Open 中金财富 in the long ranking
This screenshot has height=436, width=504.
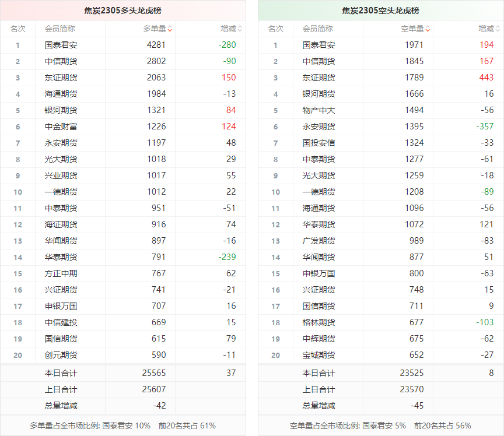click(61, 126)
